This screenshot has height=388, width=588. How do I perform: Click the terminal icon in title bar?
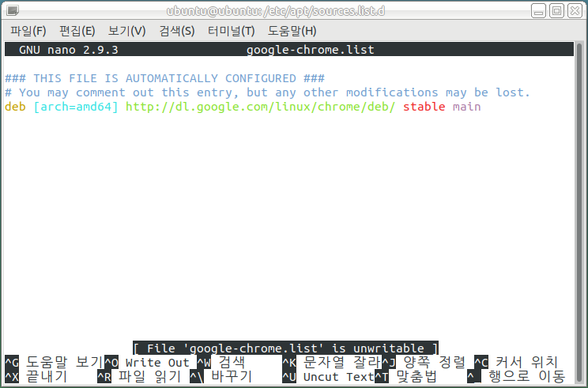point(13,10)
